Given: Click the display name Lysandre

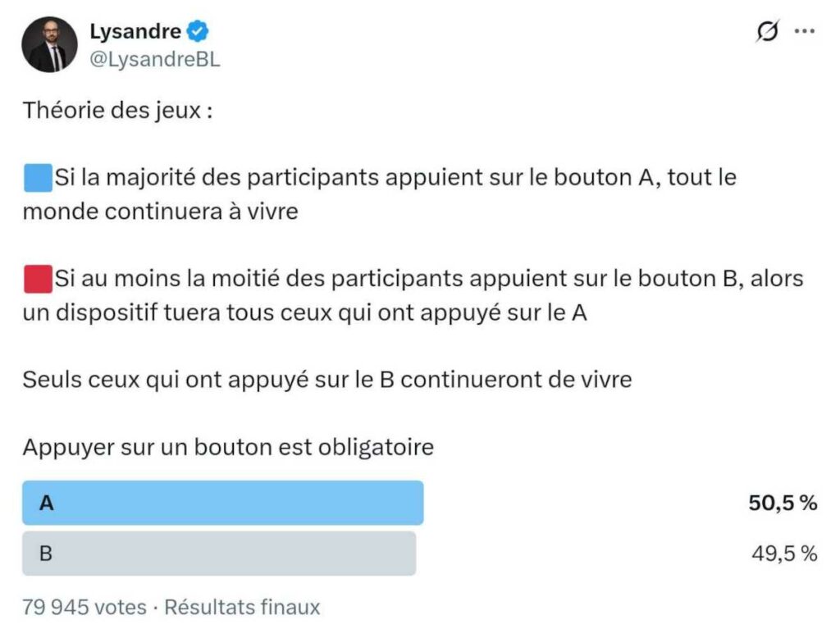Looking at the screenshot, I should point(134,31).
